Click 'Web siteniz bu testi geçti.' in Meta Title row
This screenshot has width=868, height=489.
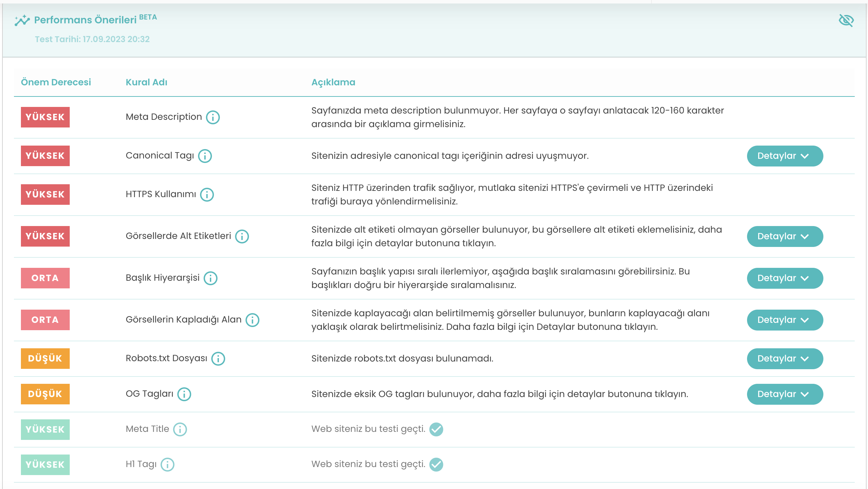click(368, 429)
